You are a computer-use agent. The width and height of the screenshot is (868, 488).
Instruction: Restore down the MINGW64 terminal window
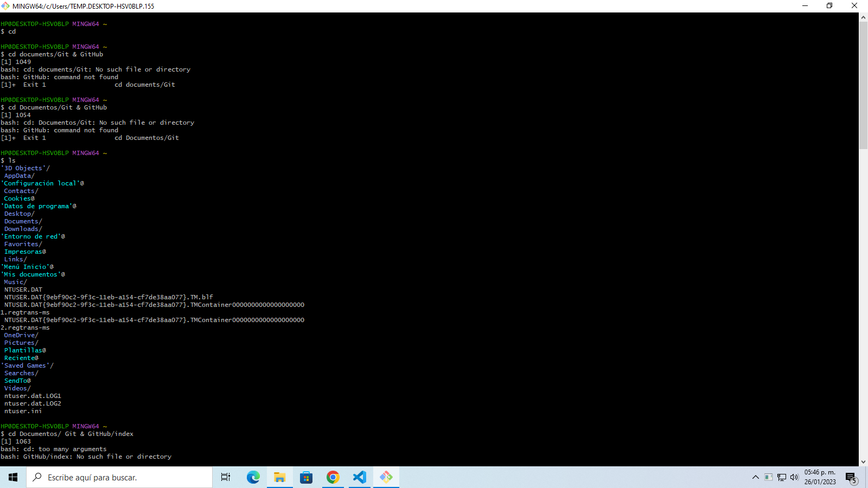tap(829, 6)
